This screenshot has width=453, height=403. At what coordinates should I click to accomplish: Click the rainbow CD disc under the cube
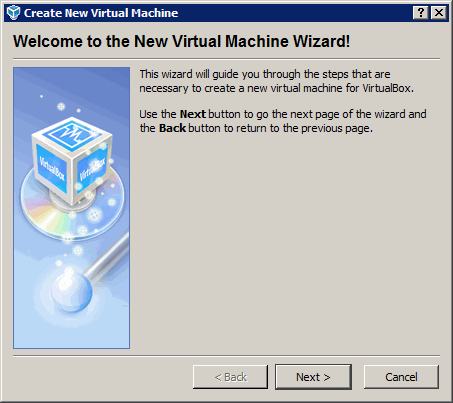pyautogui.click(x=72, y=204)
